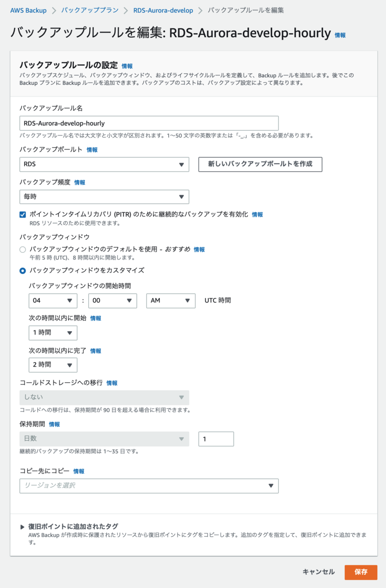Click the retention period value field
Screen dimensions: 386x588
pyautogui.click(x=216, y=439)
